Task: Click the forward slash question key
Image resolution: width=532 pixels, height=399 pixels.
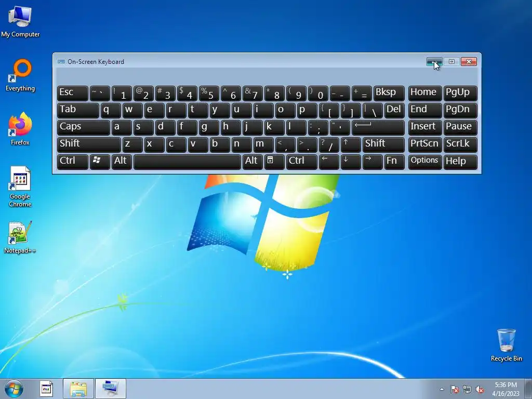Action: pyautogui.click(x=329, y=144)
